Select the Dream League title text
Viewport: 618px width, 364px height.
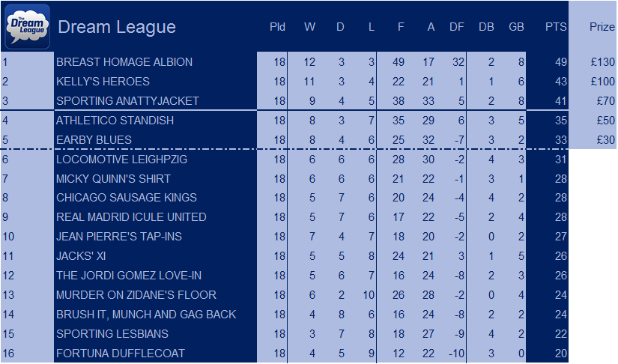point(117,27)
